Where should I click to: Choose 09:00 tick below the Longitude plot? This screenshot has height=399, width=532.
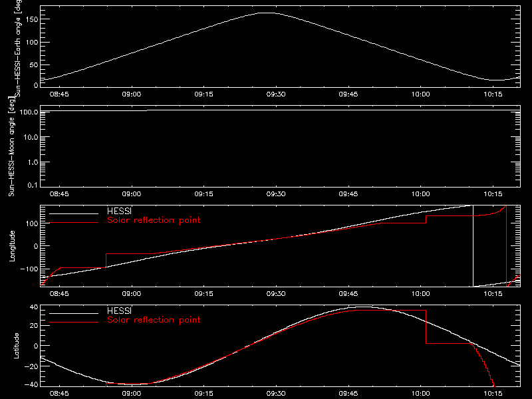tap(131, 294)
